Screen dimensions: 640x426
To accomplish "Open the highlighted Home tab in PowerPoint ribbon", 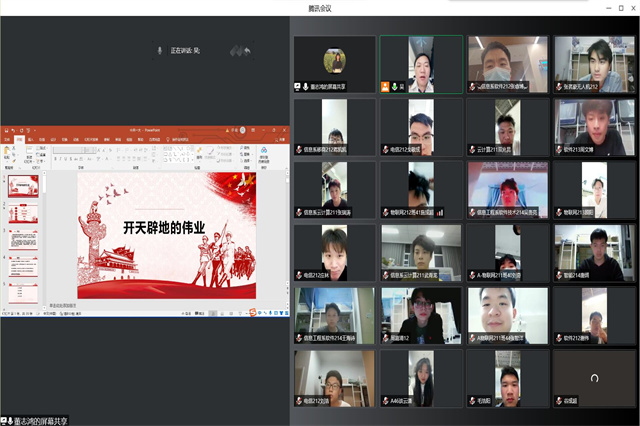I will [x=20, y=138].
